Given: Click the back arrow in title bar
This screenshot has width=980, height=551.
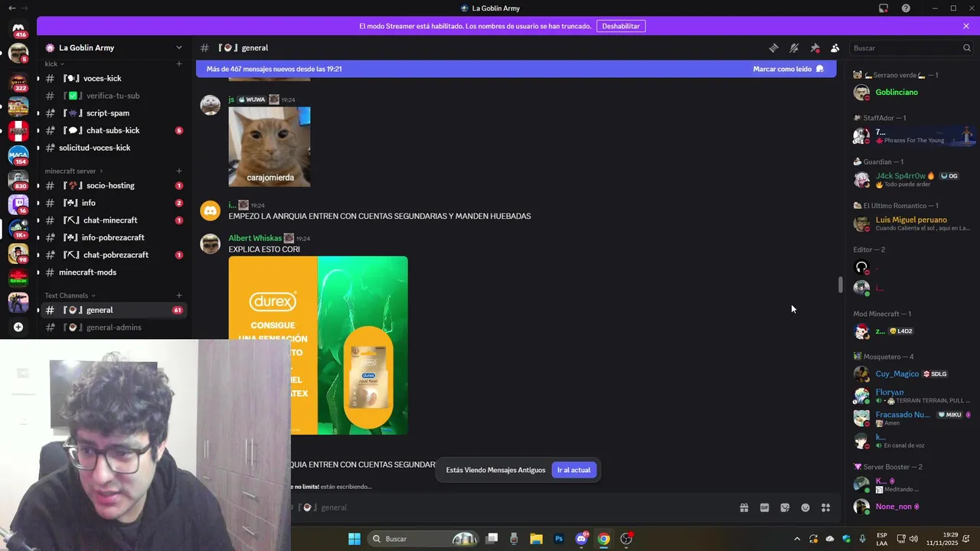Looking at the screenshot, I should (11, 8).
